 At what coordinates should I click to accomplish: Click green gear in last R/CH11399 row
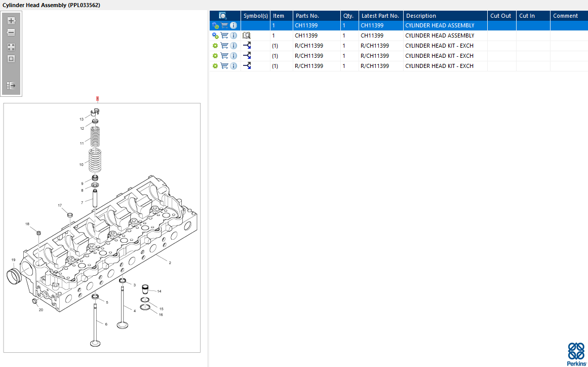(x=215, y=66)
